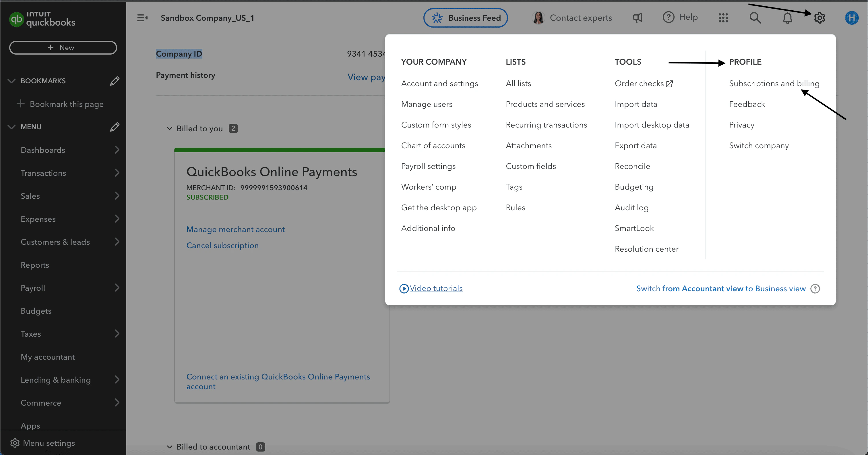
Task: Click help icon beside Business view switch
Action: (815, 289)
